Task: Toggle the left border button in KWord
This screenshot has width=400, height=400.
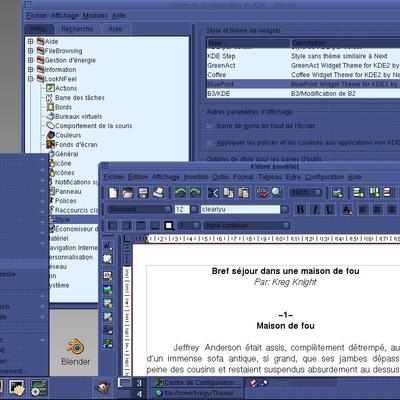Action: [x=112, y=226]
